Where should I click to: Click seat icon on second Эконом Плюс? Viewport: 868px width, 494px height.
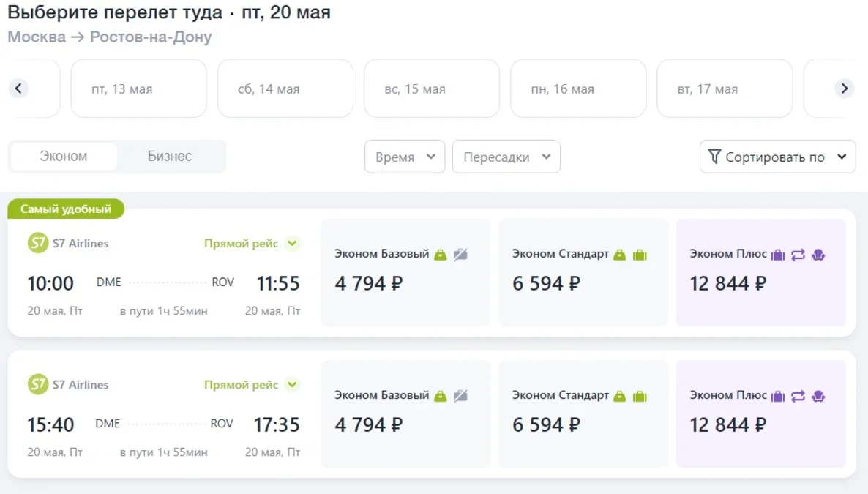point(818,396)
